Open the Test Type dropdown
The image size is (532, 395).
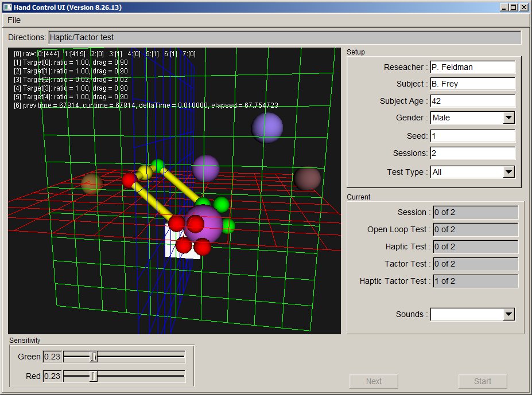pos(508,172)
